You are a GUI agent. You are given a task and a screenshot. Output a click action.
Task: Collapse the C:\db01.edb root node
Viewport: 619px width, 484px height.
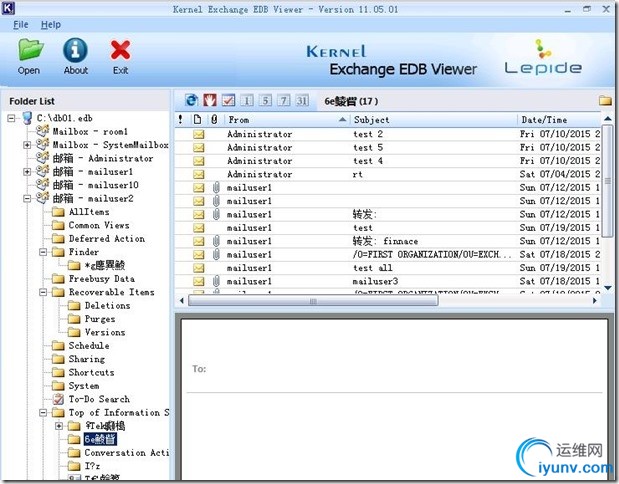coord(11,118)
